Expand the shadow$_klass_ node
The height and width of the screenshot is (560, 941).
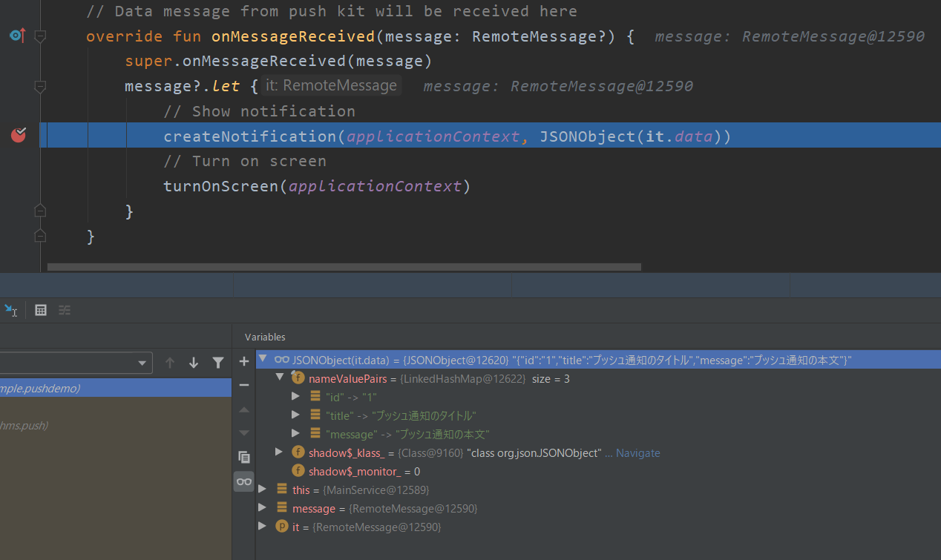point(279,452)
